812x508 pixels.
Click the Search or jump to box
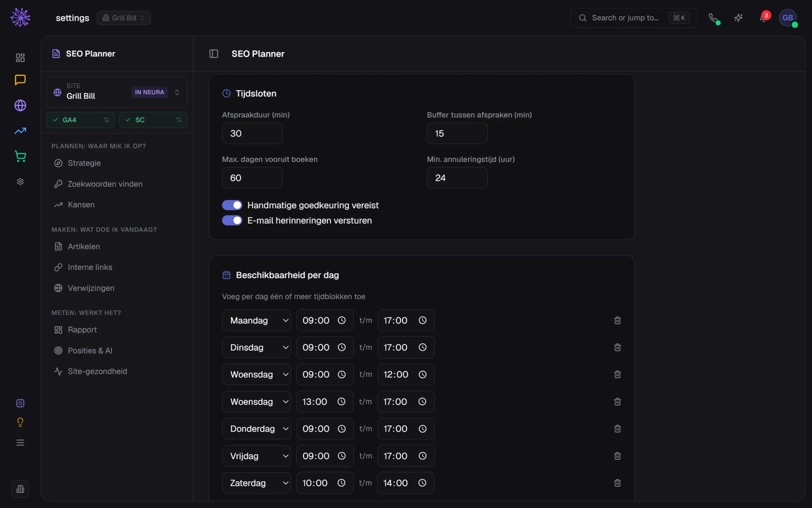[x=634, y=18]
